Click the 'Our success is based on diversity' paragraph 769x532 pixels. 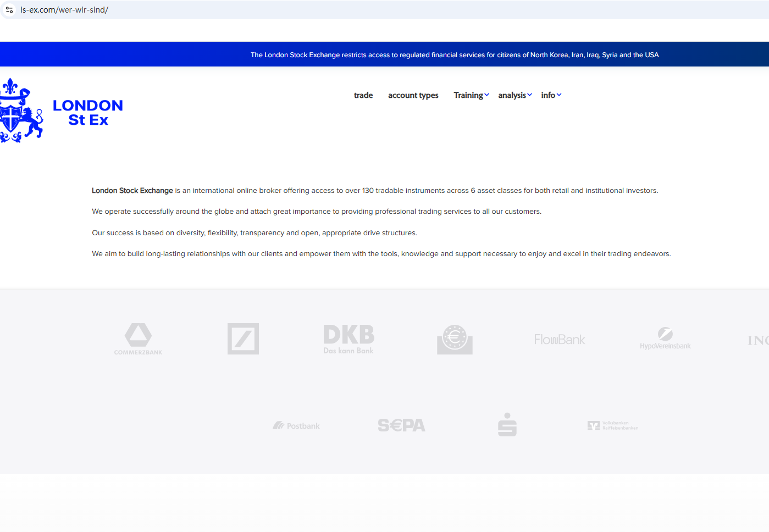pyautogui.click(x=255, y=233)
